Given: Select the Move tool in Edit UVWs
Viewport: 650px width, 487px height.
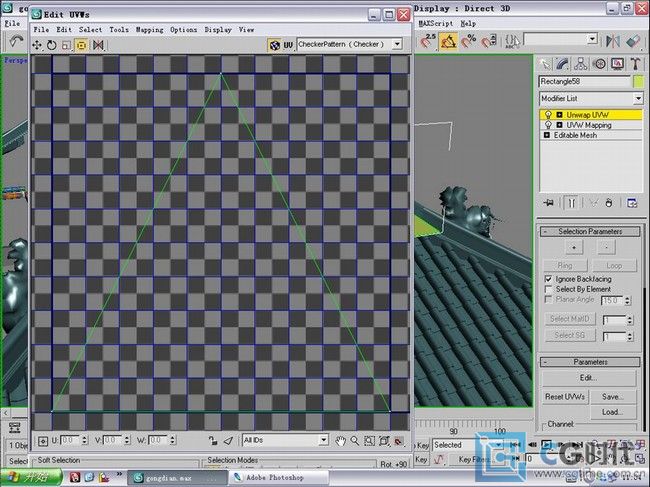Looking at the screenshot, I should [37, 45].
